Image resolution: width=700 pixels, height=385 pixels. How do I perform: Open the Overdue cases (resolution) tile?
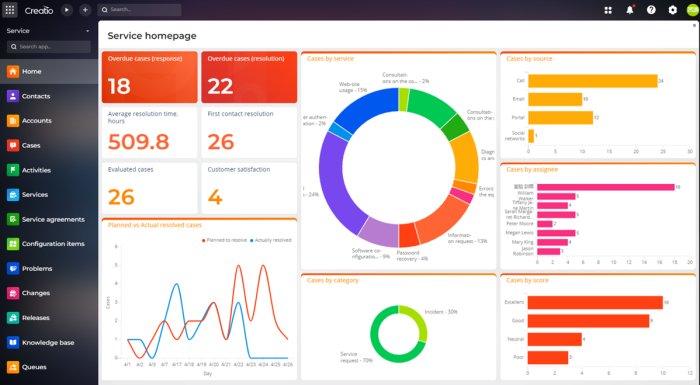249,77
